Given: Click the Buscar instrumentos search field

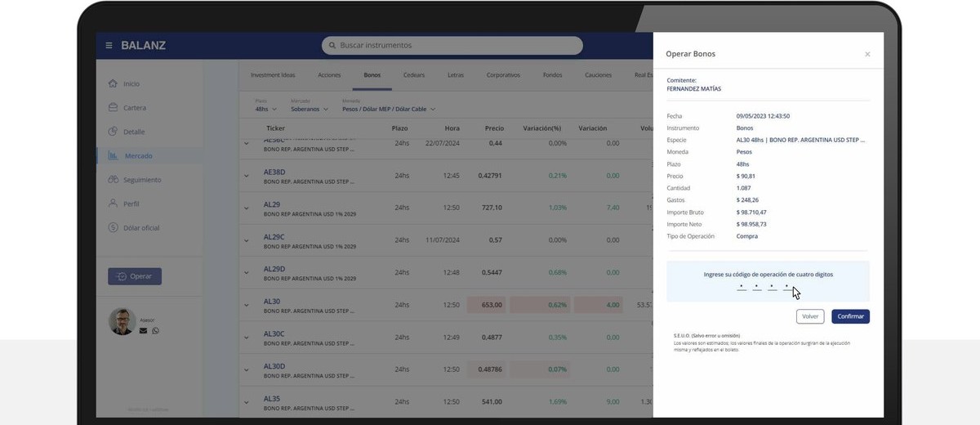Looking at the screenshot, I should [452, 46].
